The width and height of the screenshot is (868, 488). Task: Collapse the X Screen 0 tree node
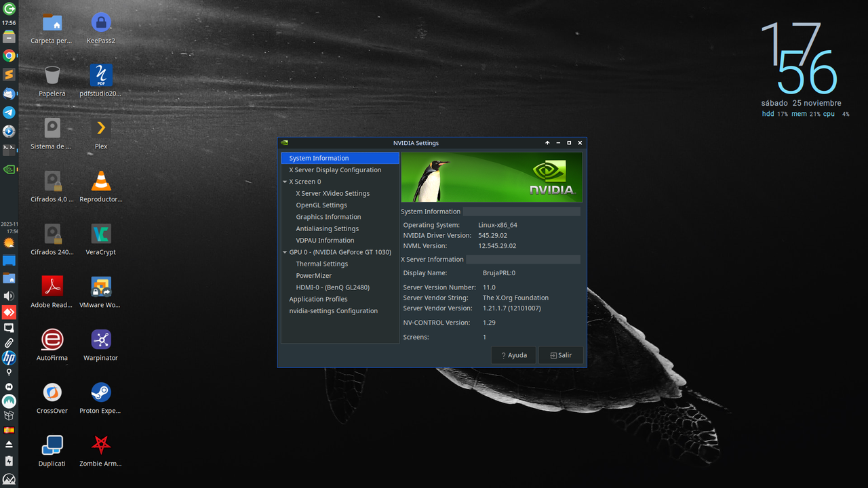(x=285, y=182)
